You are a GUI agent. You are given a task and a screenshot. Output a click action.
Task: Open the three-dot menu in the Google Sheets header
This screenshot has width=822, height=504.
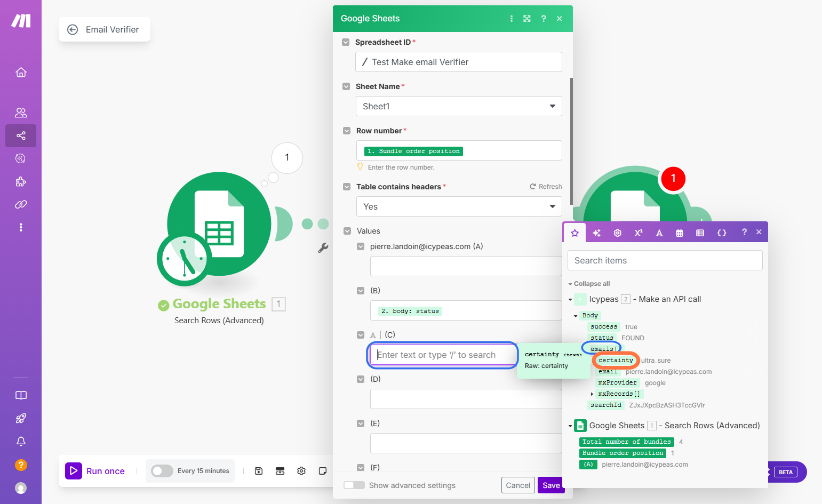pyautogui.click(x=512, y=19)
